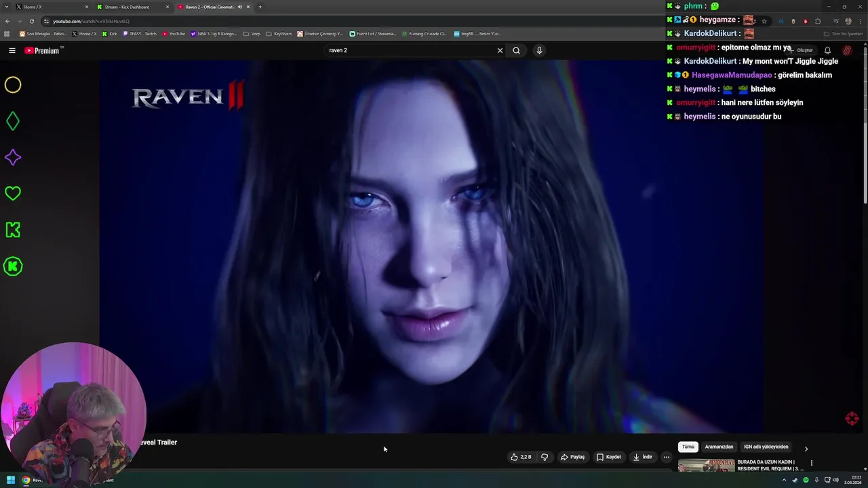This screenshot has width=868, height=488.
Task: Open the YouTube hamburger guide menu
Action: point(12,50)
